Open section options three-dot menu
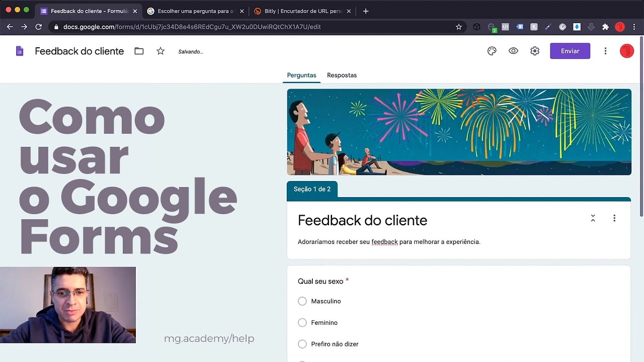The width and height of the screenshot is (644, 362). (x=614, y=218)
